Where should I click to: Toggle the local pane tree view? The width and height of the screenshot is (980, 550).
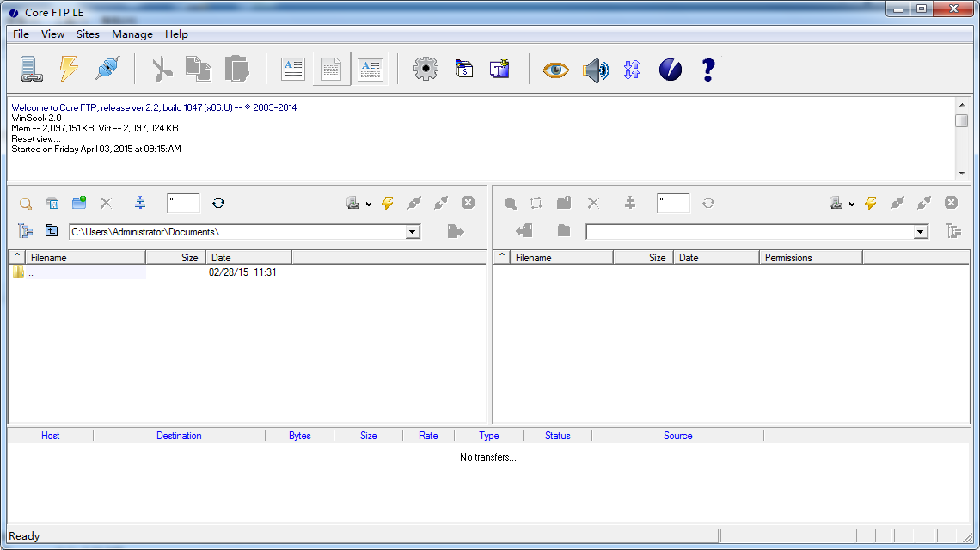pos(24,230)
